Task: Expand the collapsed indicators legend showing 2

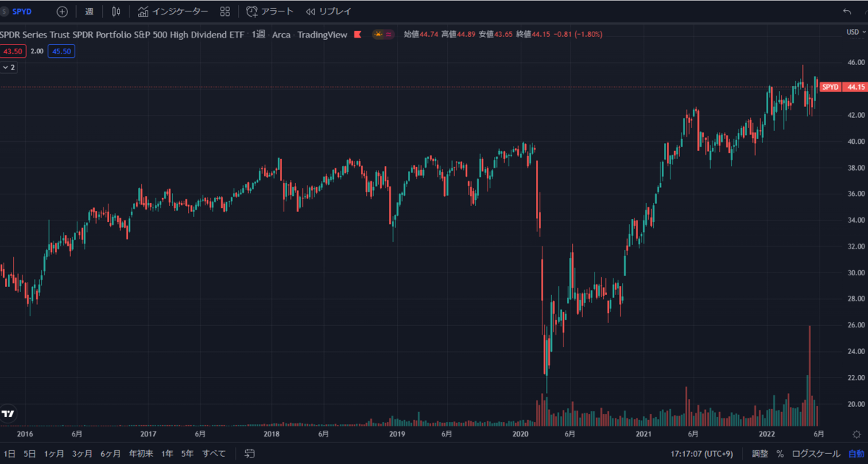Action: (x=9, y=67)
